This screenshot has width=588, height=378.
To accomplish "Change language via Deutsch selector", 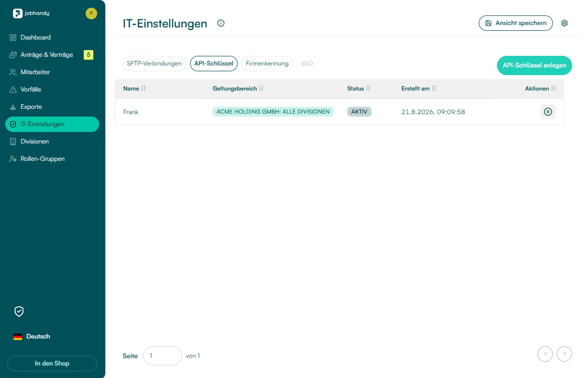I will 32,337.
